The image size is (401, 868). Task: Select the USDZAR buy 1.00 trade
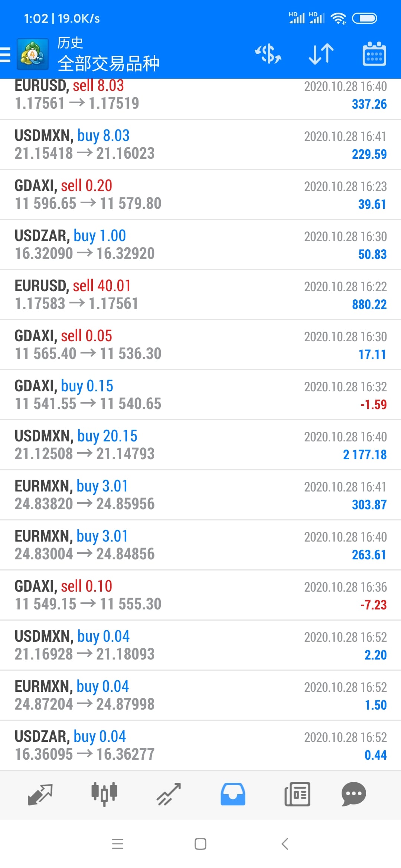[200, 244]
